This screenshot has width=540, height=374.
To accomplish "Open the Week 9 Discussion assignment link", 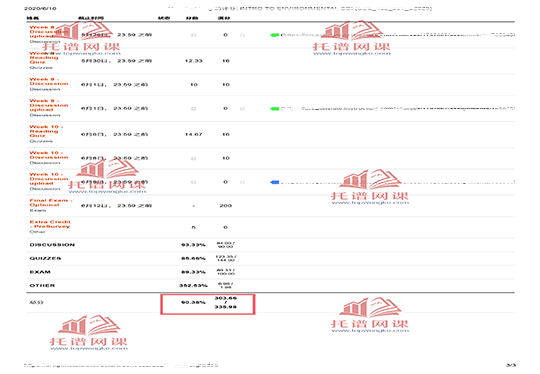I will point(49,82).
